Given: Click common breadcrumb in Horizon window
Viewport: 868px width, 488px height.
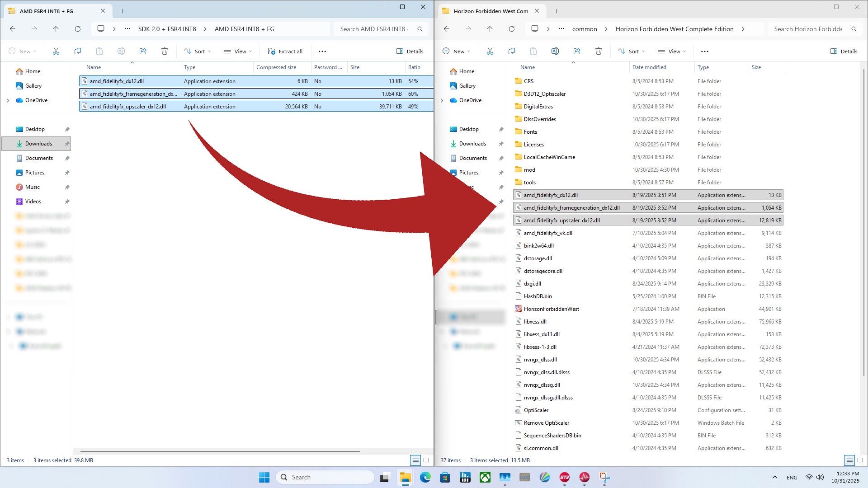Looking at the screenshot, I should (x=585, y=29).
